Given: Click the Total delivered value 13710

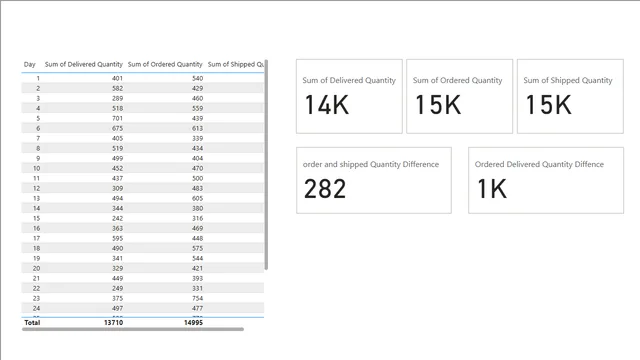Looking at the screenshot, I should click(113, 322).
